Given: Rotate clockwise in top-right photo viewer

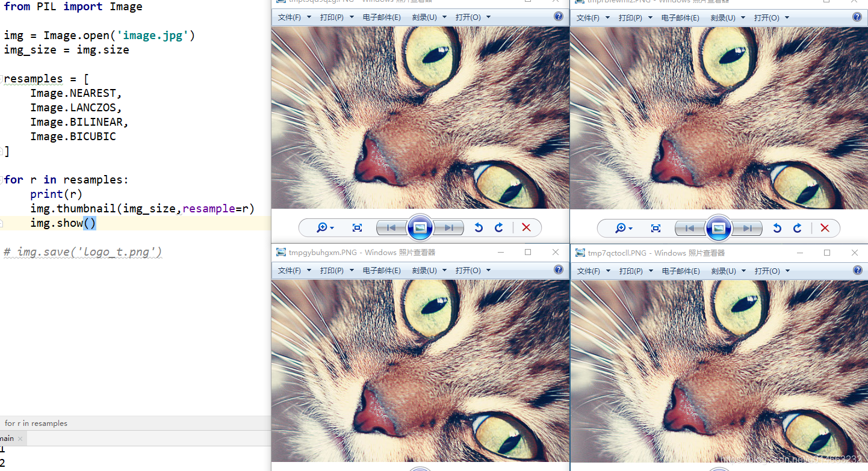Looking at the screenshot, I should tap(798, 228).
